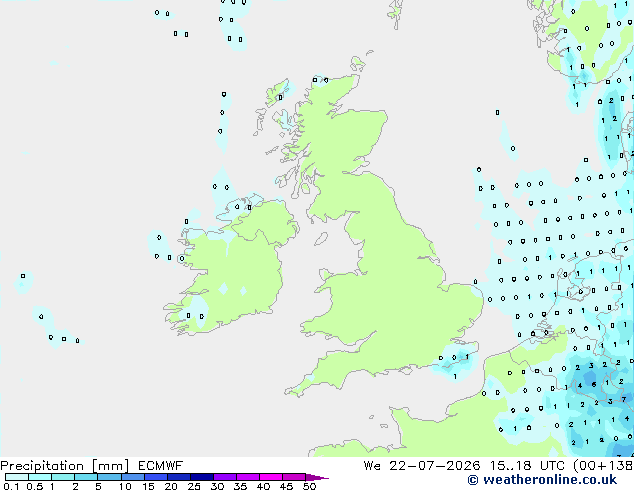This screenshot has width=634, height=490.
Task: Pick the 1–2 mm legend color
Action: (x=63, y=477)
